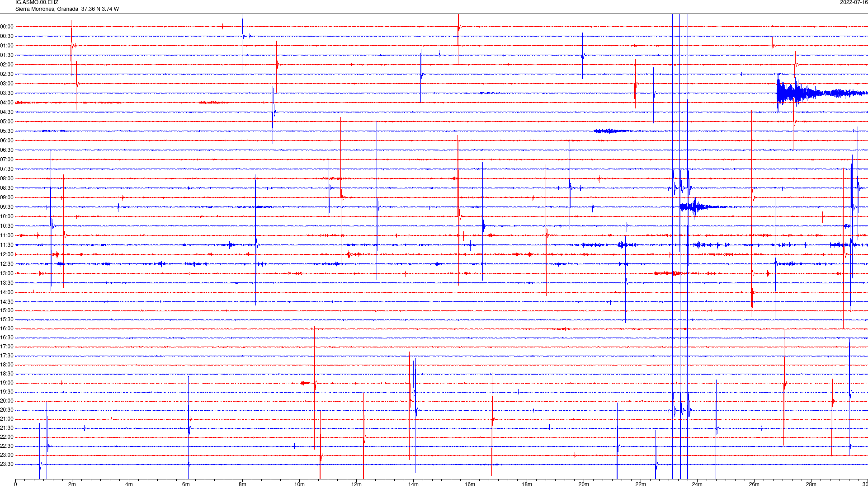The height and width of the screenshot is (488, 868).
Task: Click the 28m tick on time axis
Action: 811,484
